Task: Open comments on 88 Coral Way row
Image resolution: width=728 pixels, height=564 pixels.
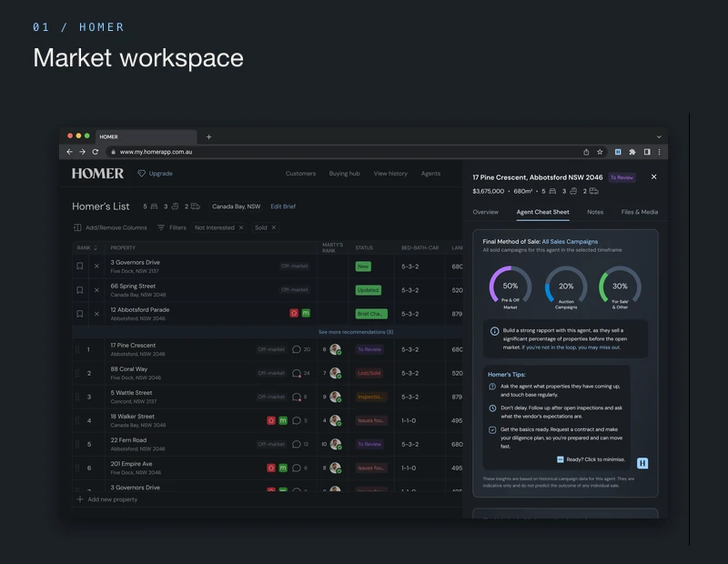Action: coord(297,373)
